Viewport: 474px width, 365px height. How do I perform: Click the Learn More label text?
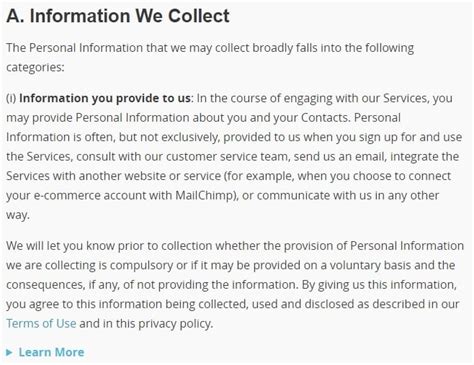[51, 352]
